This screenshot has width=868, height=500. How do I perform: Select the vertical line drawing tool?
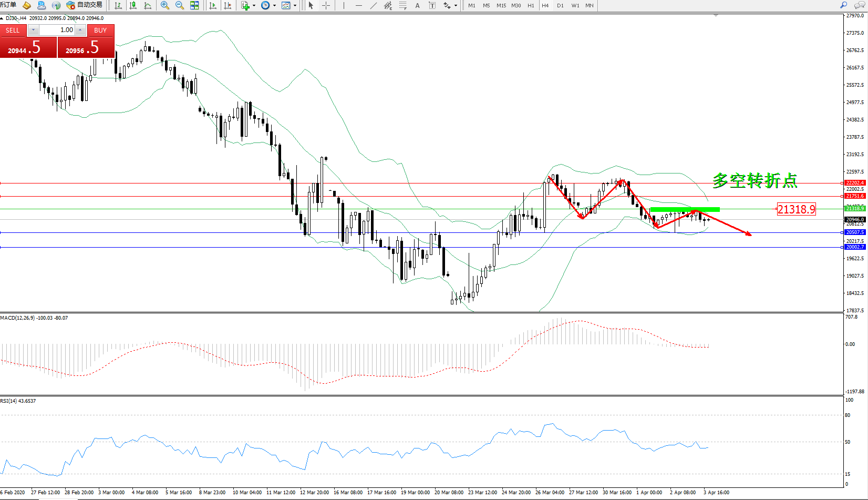pos(344,5)
